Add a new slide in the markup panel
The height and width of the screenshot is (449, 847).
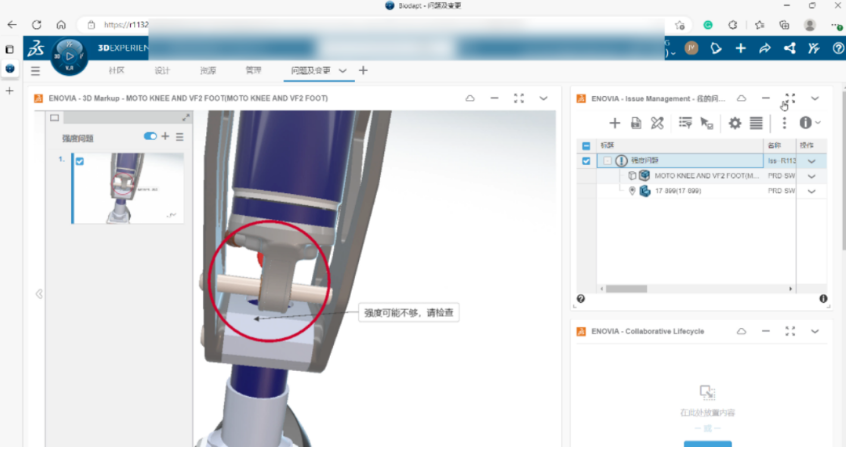point(165,137)
